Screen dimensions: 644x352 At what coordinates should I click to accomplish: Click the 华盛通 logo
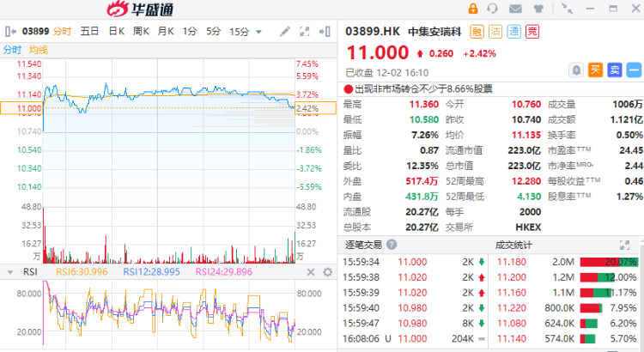140,9
